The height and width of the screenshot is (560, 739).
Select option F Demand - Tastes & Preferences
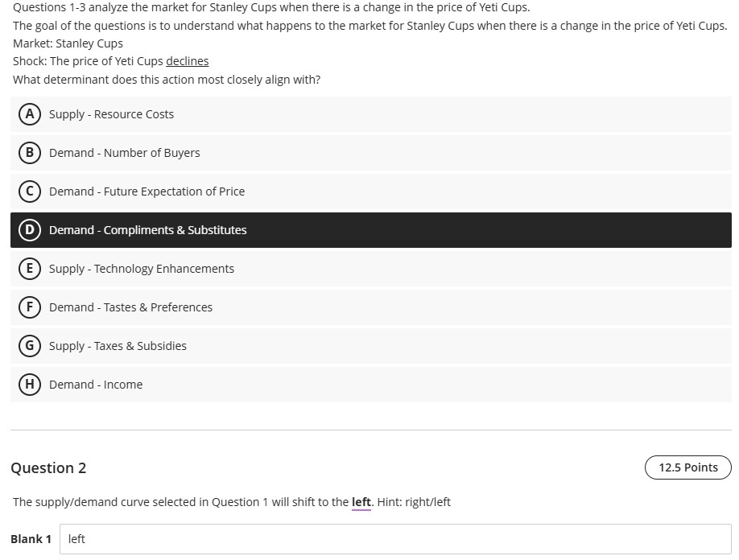[130, 307]
